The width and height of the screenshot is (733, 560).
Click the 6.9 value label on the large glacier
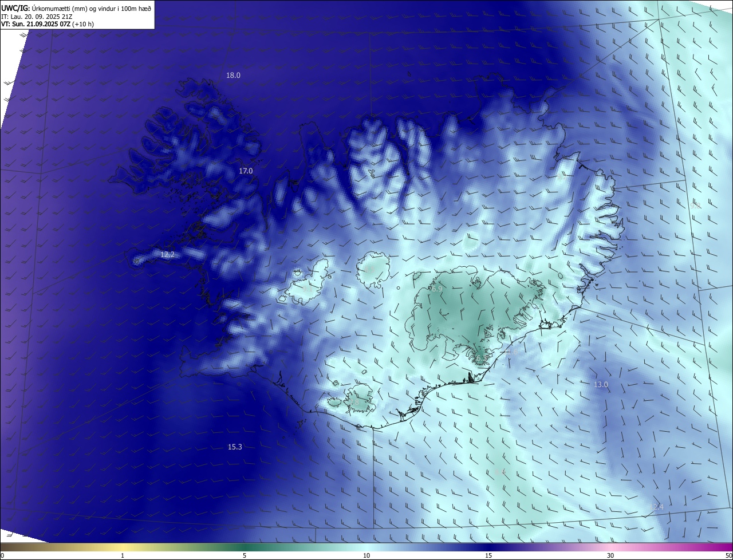click(x=437, y=289)
